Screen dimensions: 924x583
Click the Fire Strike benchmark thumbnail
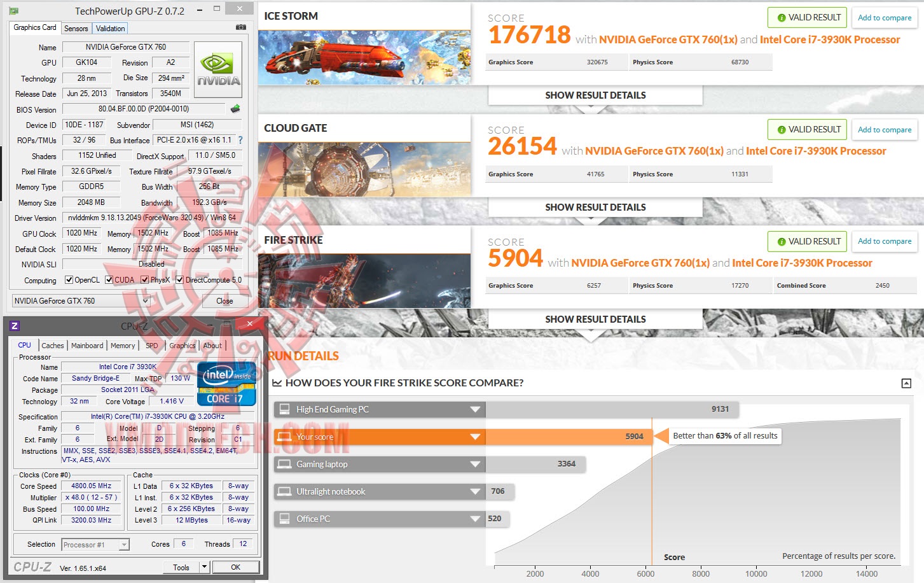coord(364,281)
